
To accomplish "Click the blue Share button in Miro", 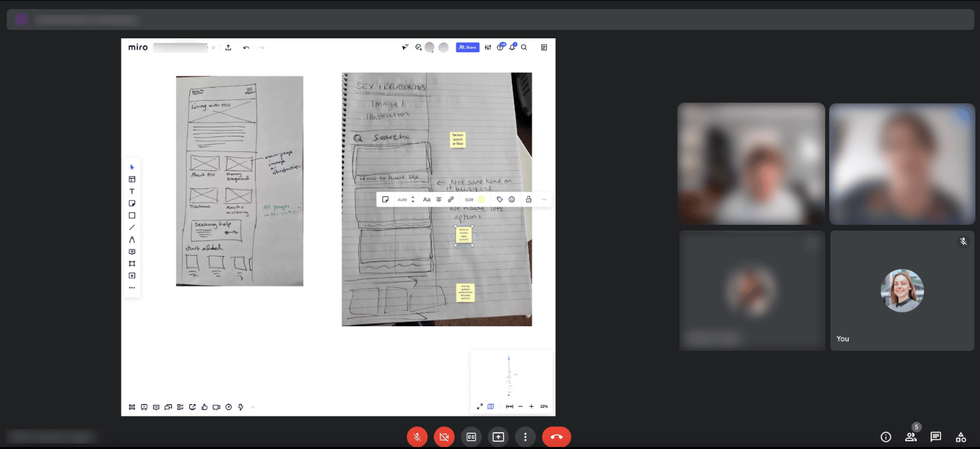I will pos(468,47).
